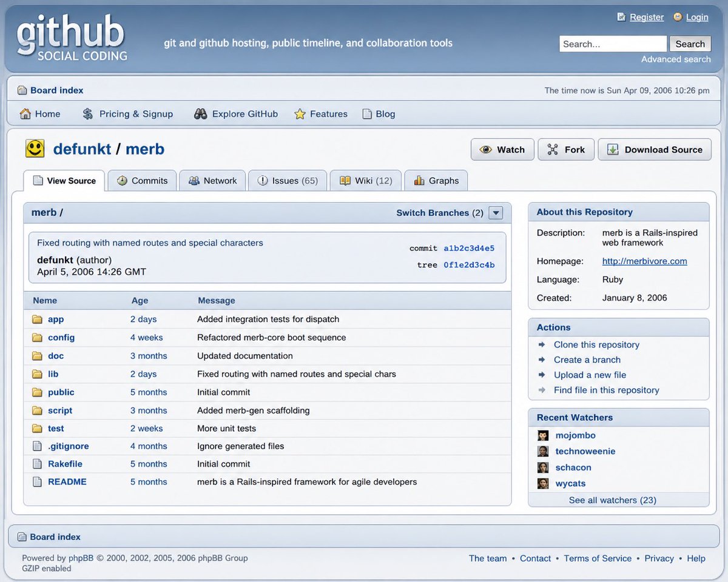Viewport: 728px width, 582px height.
Task: Click the Terms of Service footer link
Action: [x=598, y=558]
